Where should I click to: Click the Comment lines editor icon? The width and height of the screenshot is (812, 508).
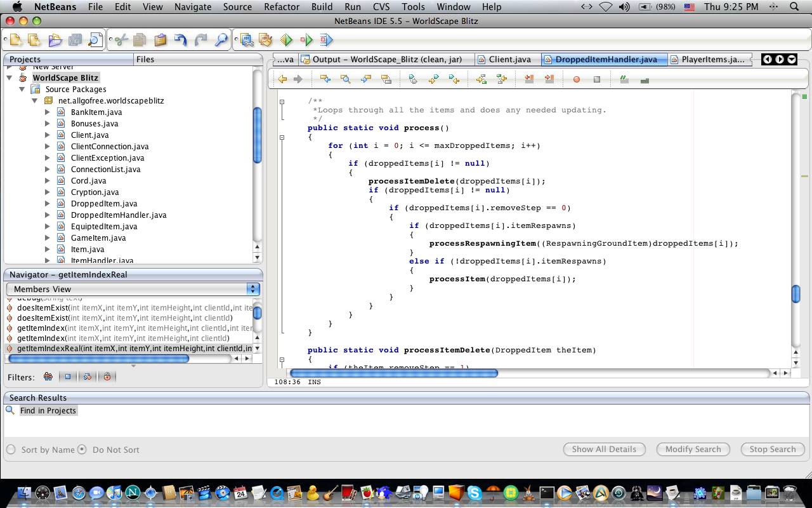pos(624,79)
